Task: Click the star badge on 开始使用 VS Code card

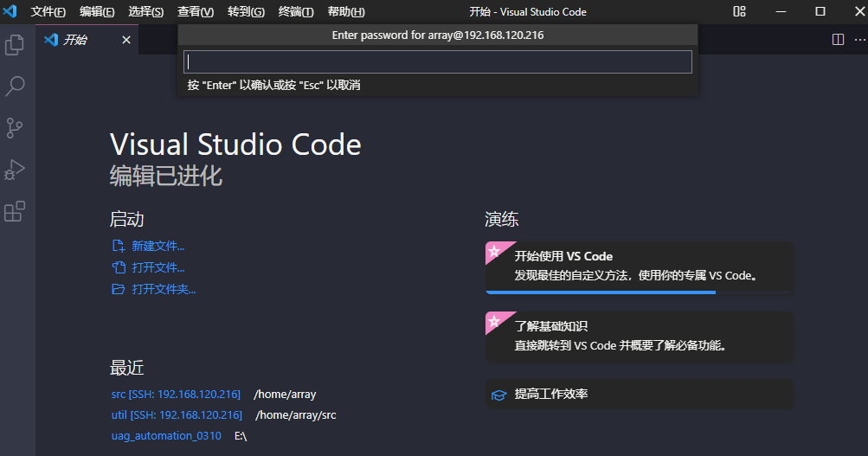Action: click(495, 251)
